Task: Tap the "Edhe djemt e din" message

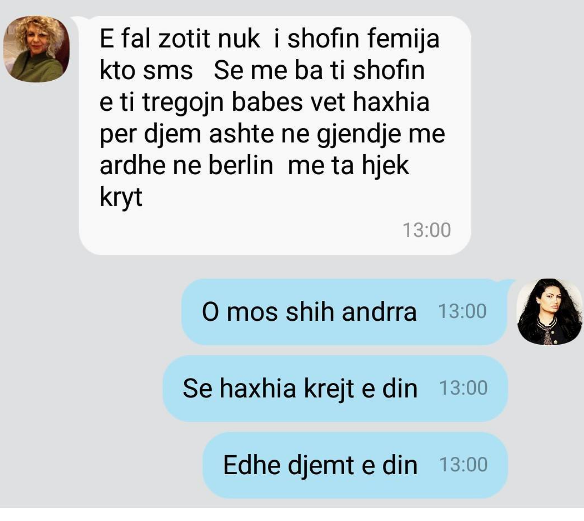Action: tap(355, 465)
